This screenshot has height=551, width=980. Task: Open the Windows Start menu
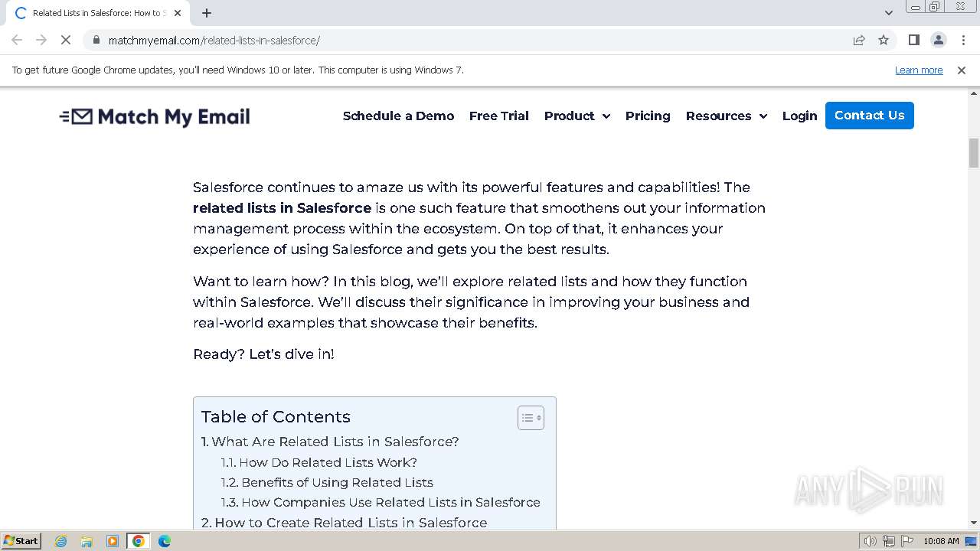[21, 540]
